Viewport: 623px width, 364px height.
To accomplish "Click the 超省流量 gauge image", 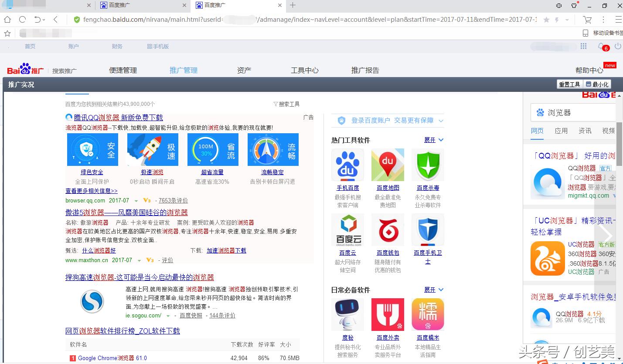I will [213, 149].
